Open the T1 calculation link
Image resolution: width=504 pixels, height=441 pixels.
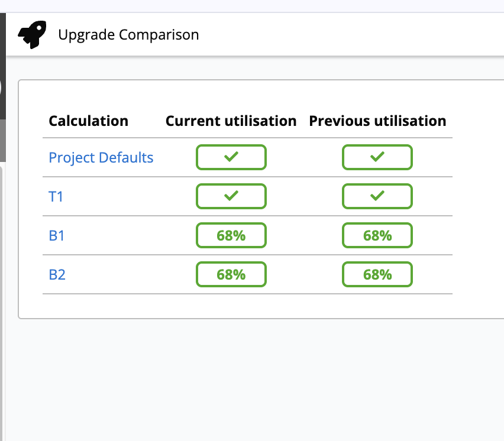56,197
